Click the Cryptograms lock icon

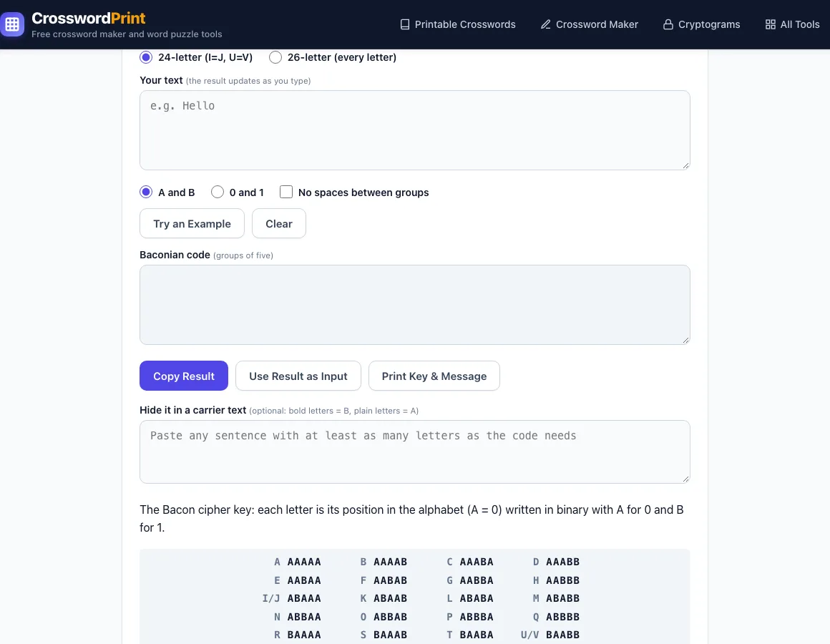[668, 24]
